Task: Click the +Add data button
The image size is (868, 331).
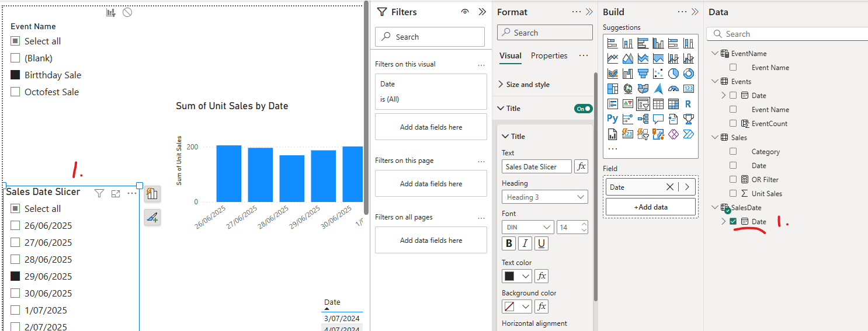Action: tap(651, 207)
